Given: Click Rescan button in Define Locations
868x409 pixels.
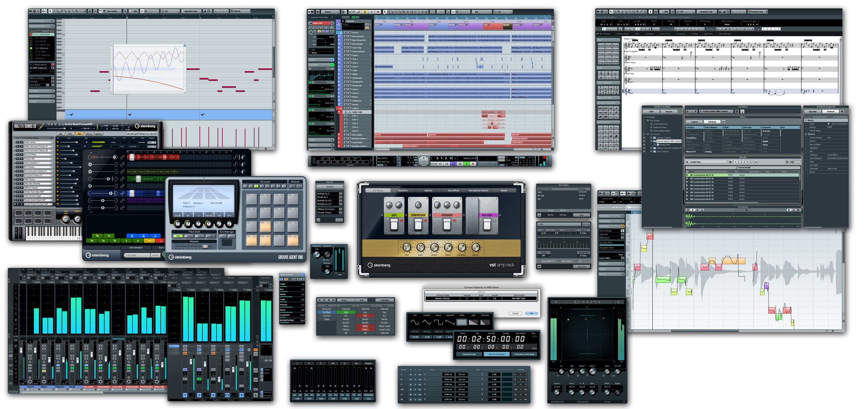Looking at the screenshot, I should (x=669, y=111).
